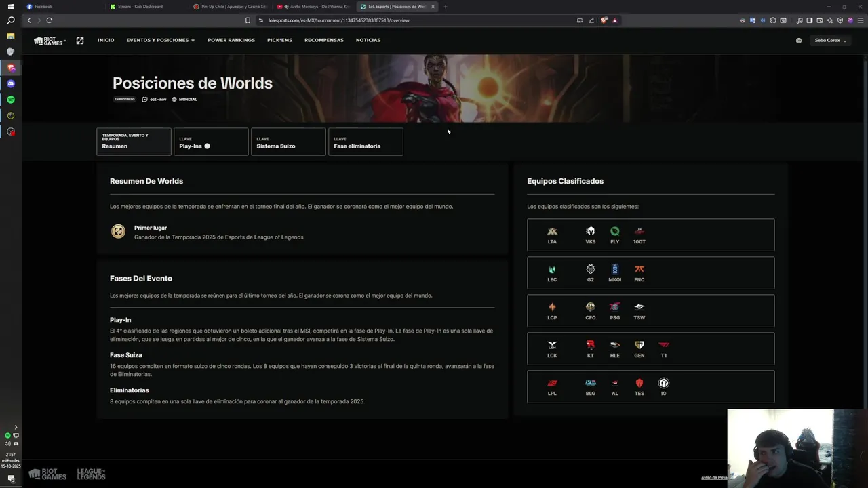Screen dimensions: 868x488
Task: Open the Brave Wallet icon
Action: (x=820, y=20)
